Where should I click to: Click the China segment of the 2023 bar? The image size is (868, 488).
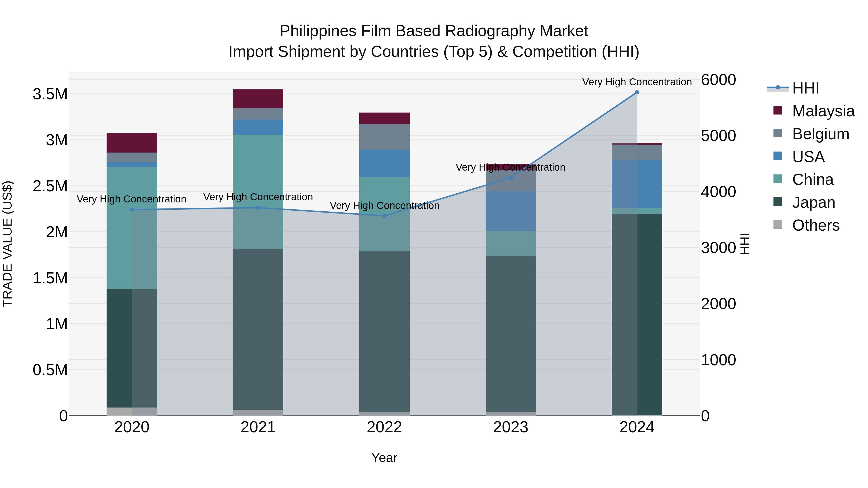pos(510,243)
